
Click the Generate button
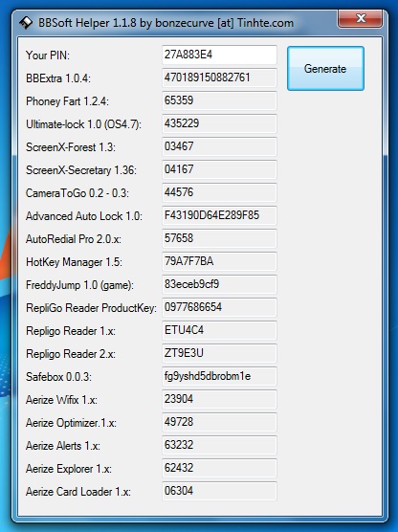(325, 69)
